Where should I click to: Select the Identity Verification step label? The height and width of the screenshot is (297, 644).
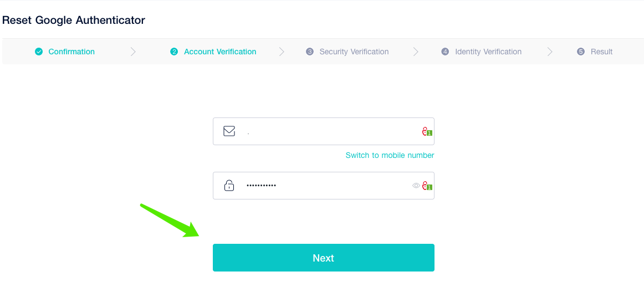tap(488, 52)
